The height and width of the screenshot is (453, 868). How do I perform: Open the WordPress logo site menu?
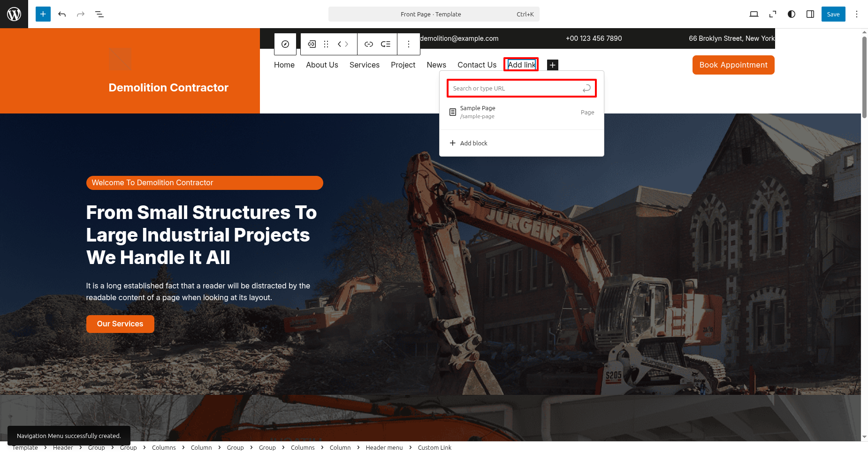pos(14,14)
